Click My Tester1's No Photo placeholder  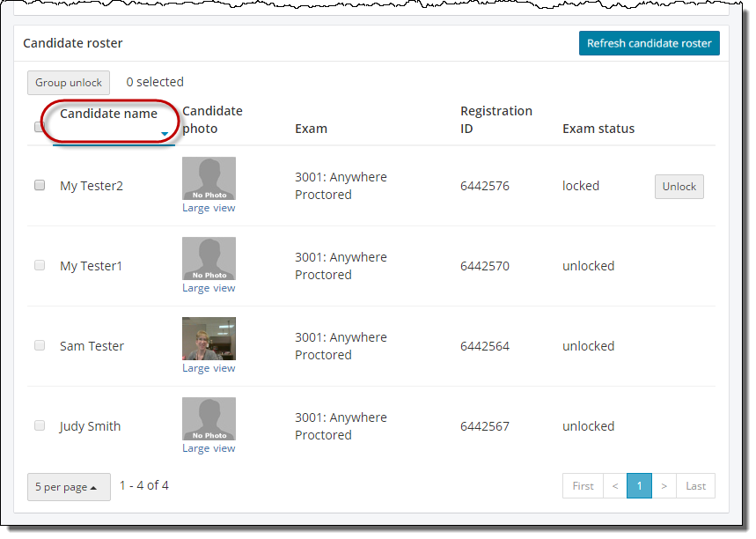pyautogui.click(x=209, y=259)
